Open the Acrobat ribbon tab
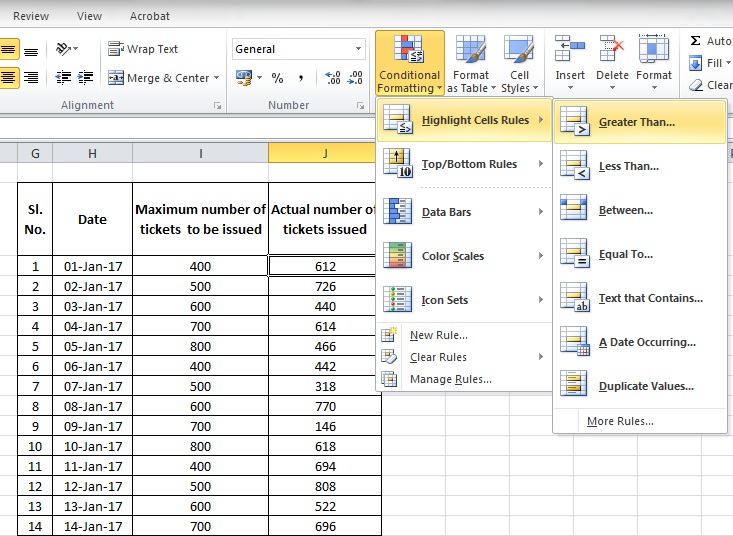Image resolution: width=733 pixels, height=536 pixels. tap(150, 16)
